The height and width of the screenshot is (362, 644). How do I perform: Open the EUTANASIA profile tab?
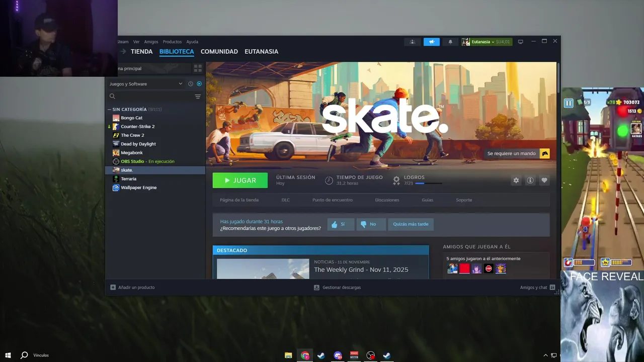click(261, 51)
